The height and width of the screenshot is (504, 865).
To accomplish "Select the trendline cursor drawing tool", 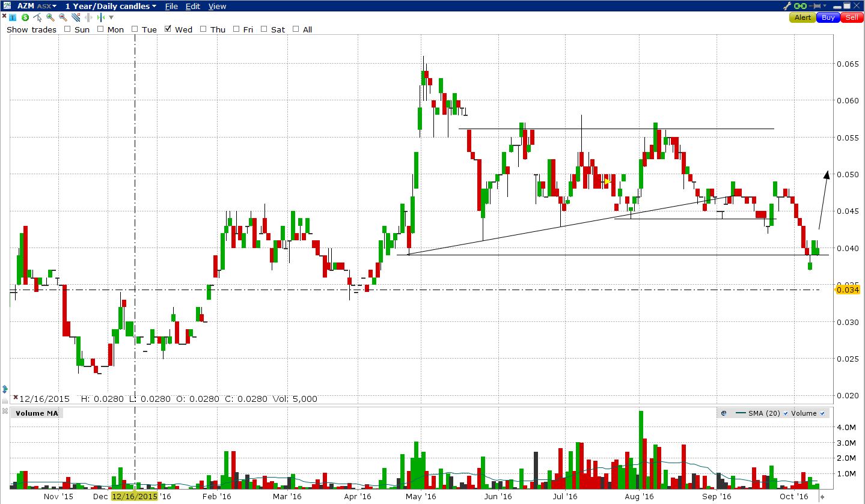I will click(37, 17).
